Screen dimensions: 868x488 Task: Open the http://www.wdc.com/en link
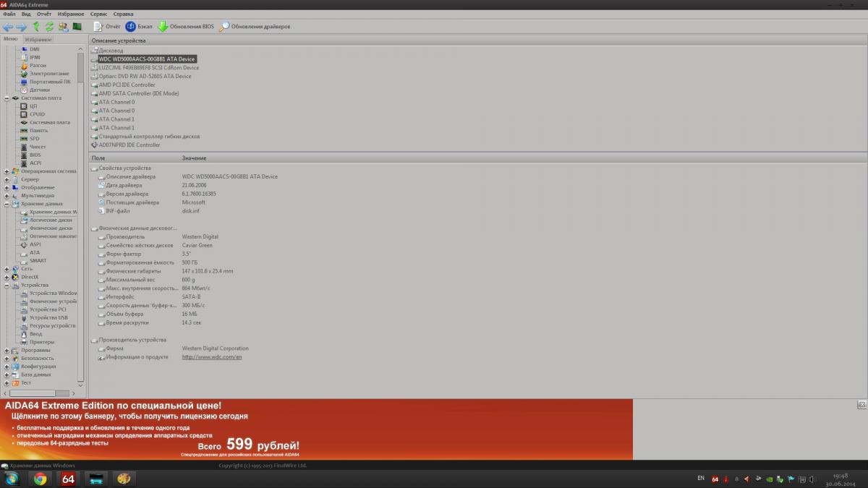(212, 357)
